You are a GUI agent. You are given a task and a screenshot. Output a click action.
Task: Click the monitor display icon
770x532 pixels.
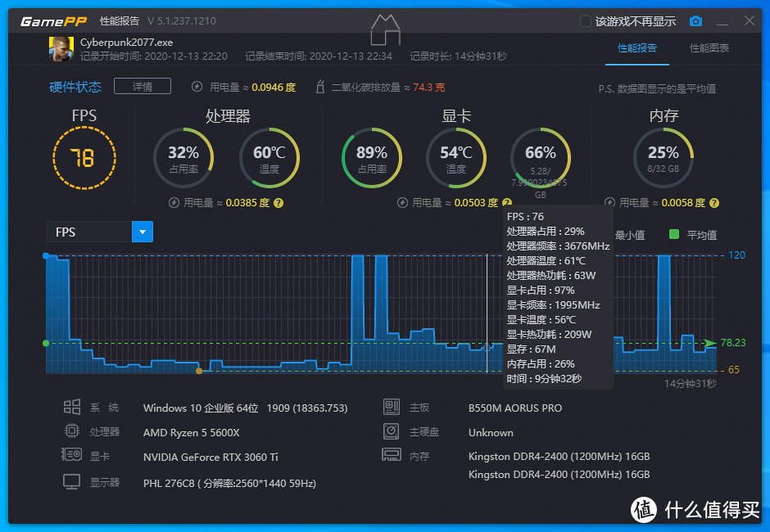pyautogui.click(x=72, y=481)
